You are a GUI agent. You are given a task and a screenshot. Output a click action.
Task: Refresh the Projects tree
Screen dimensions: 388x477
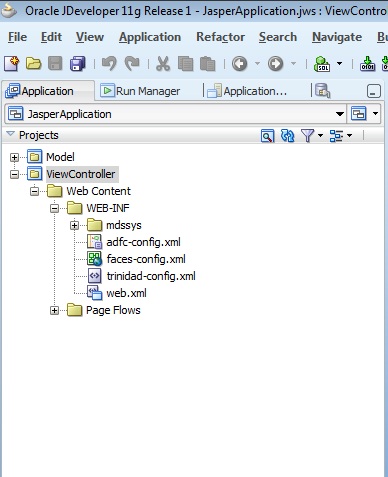[288, 135]
